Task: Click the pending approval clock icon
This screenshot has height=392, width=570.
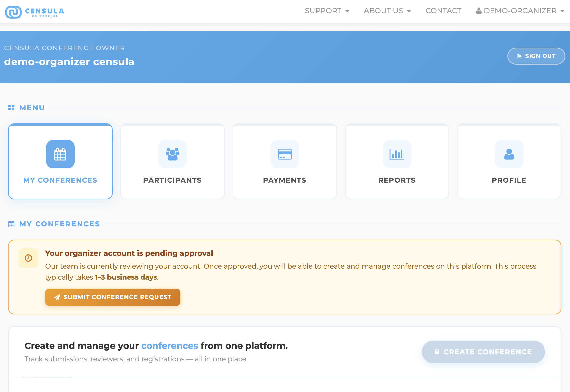Action: [x=28, y=258]
